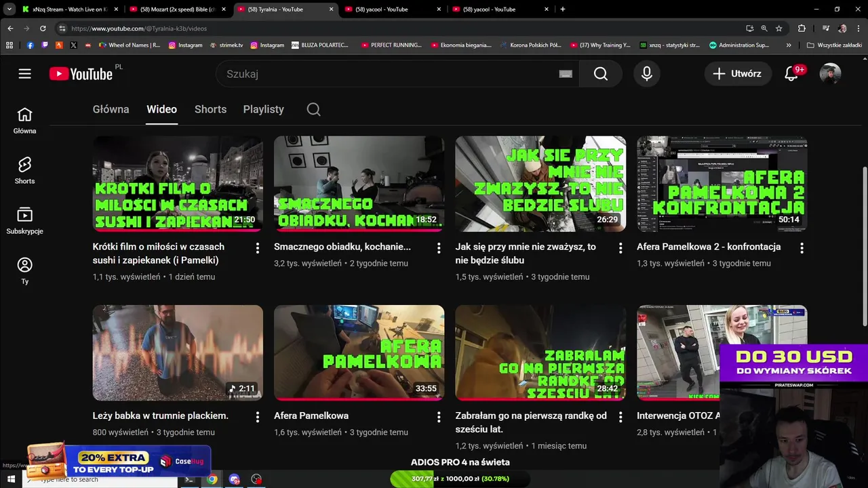Open options for 'Afera Pamelkowa 2 - konfrontacja'

(802, 248)
